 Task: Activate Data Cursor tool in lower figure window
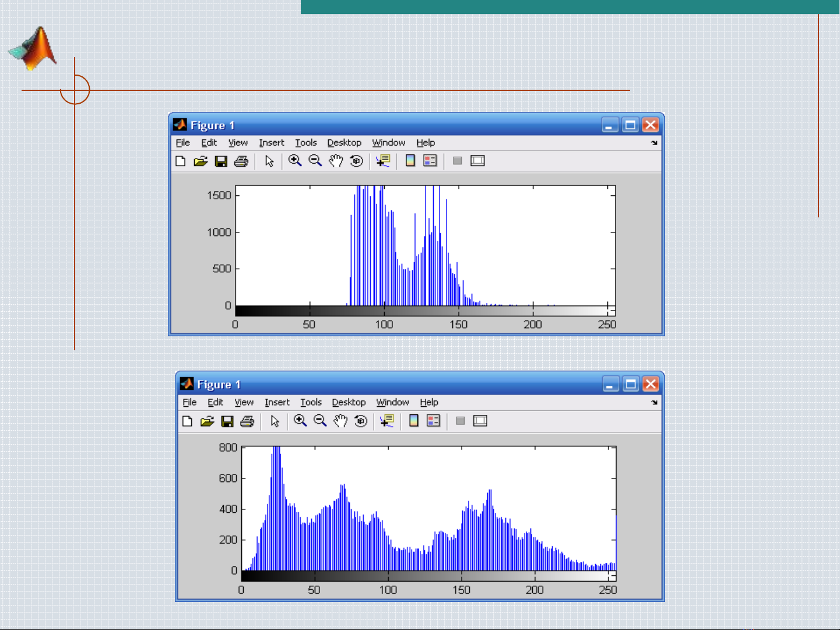click(386, 421)
